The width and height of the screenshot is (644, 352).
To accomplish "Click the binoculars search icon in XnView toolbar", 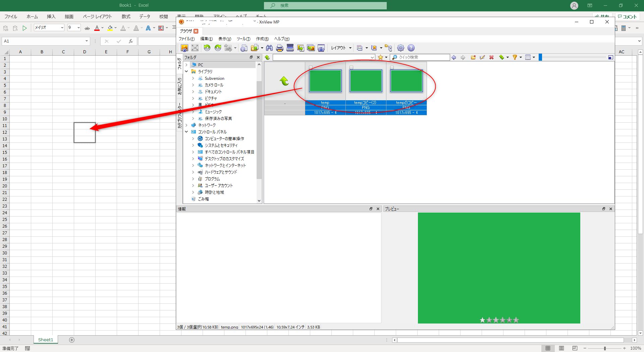I will click(x=269, y=48).
